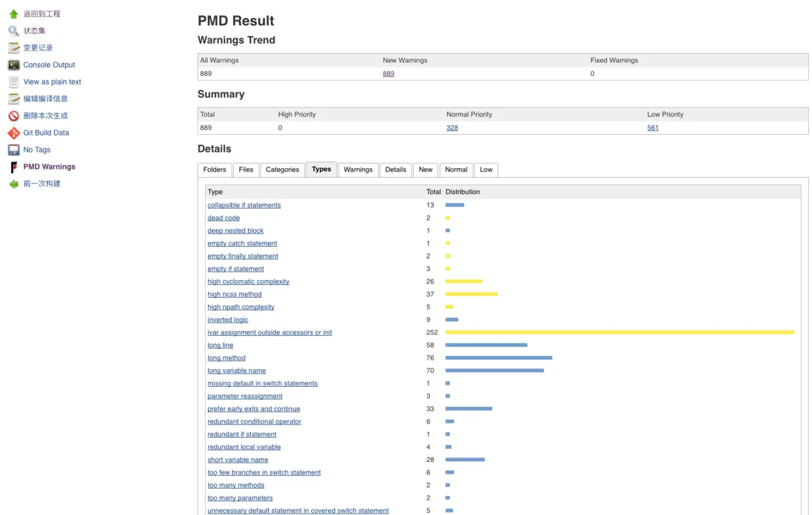The width and height of the screenshot is (812, 515).
Task: Switch to the Categories tab
Action: (282, 169)
